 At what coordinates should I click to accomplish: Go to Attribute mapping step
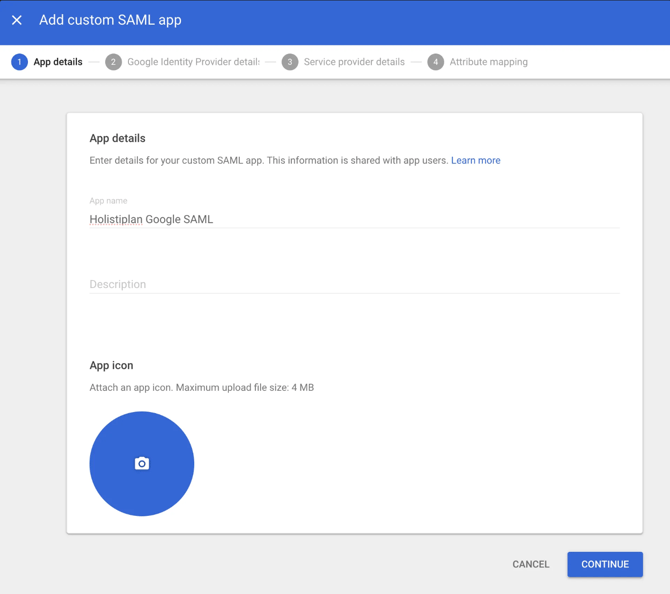point(488,62)
